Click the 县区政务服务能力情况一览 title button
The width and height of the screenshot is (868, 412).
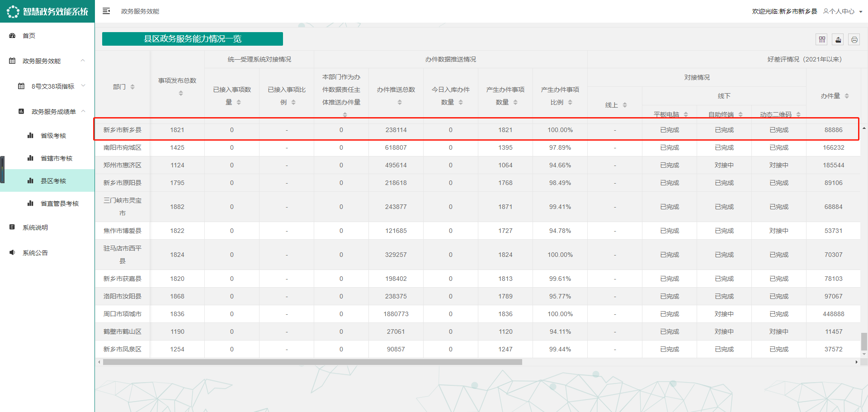[193, 39]
